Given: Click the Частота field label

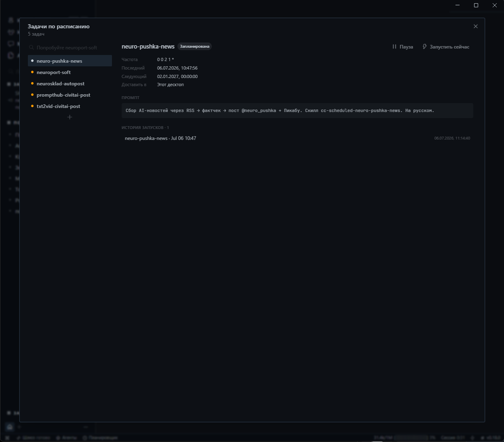Looking at the screenshot, I should 129,59.
